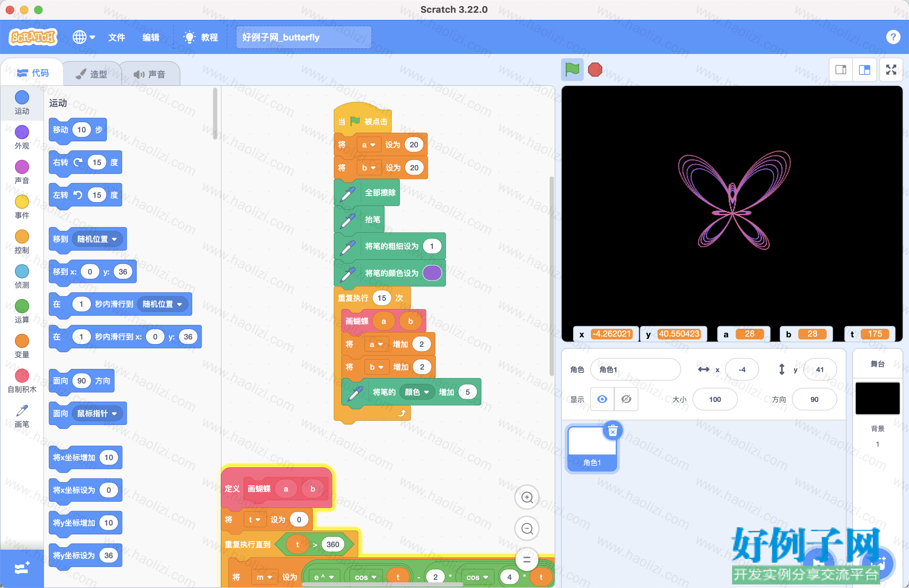Open the 文件 menu
Screen dimensions: 909x588
click(116, 37)
